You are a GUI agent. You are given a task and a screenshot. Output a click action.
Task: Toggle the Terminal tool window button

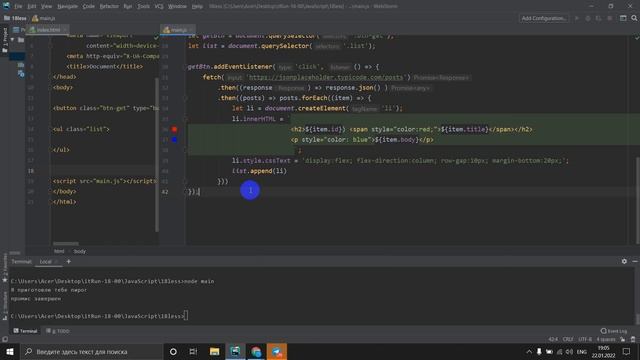click(x=25, y=331)
